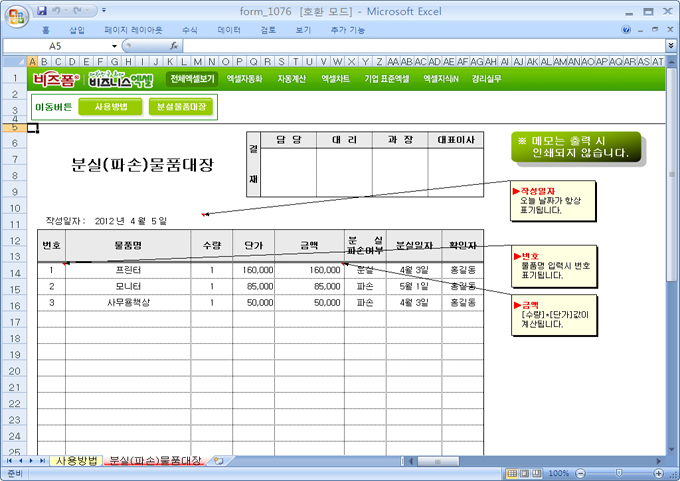The width and height of the screenshot is (680, 481).
Task: Click the insert new worksheet icon
Action: coord(218,460)
